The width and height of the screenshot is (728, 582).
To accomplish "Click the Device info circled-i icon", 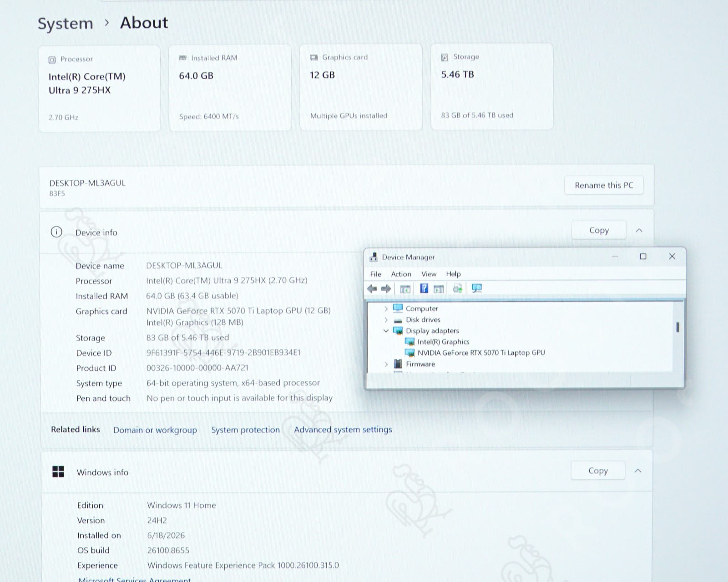I will click(56, 232).
